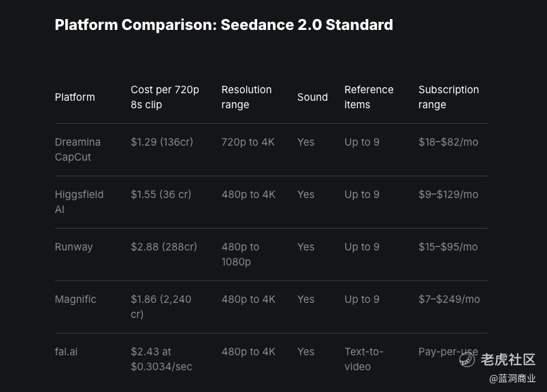This screenshot has width=547, height=392.
Task: Click the Sound column header
Action: 312,97
